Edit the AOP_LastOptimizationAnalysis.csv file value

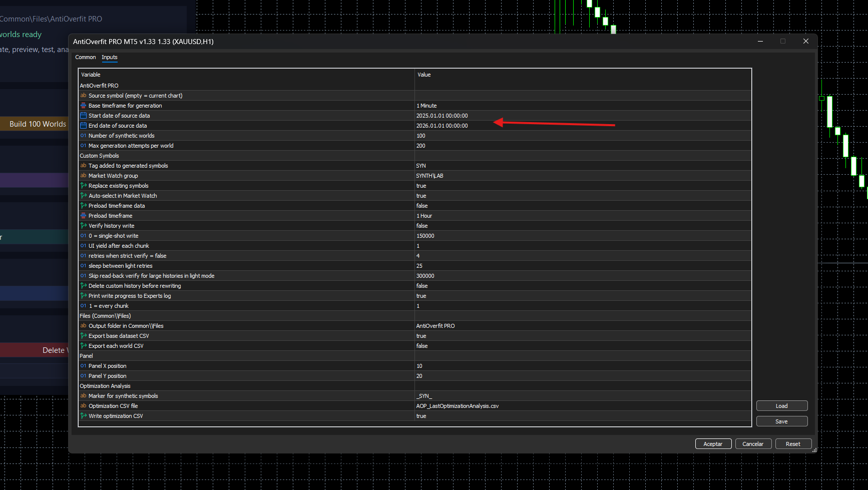pos(583,406)
